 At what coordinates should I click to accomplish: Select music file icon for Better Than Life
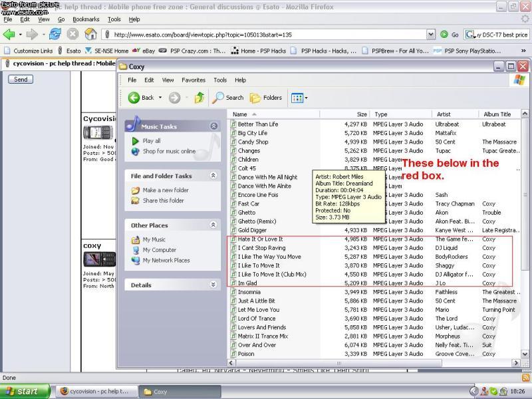pos(233,124)
